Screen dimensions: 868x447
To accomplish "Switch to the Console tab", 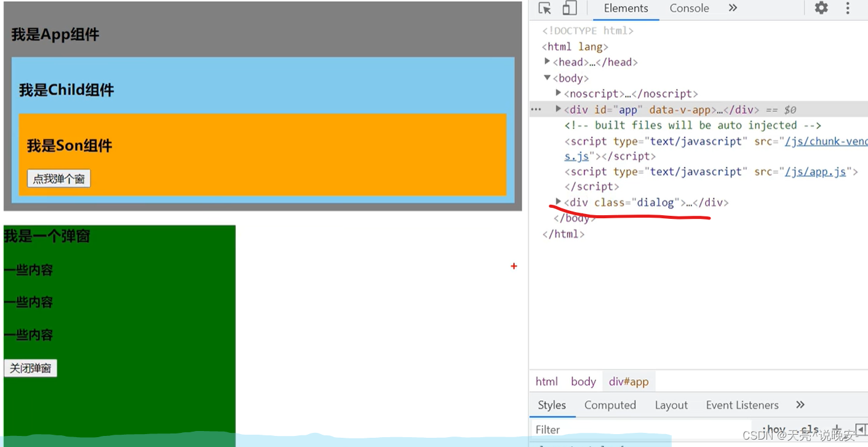I will pos(689,9).
